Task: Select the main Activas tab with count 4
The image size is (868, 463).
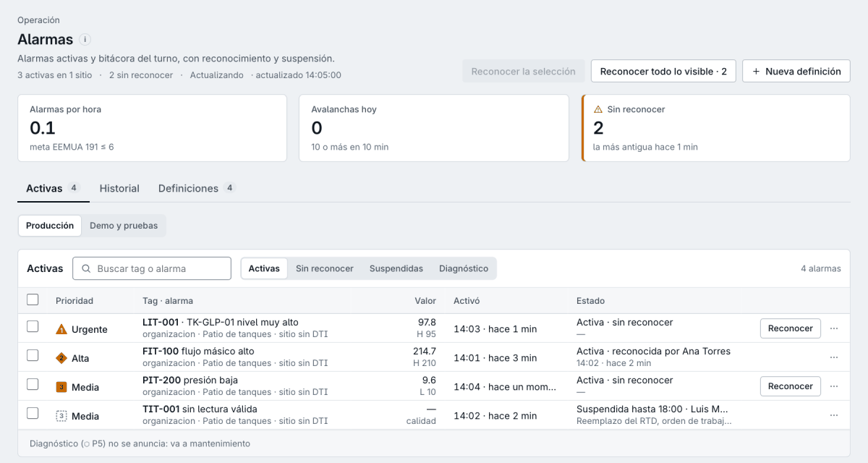Action: [x=53, y=188]
